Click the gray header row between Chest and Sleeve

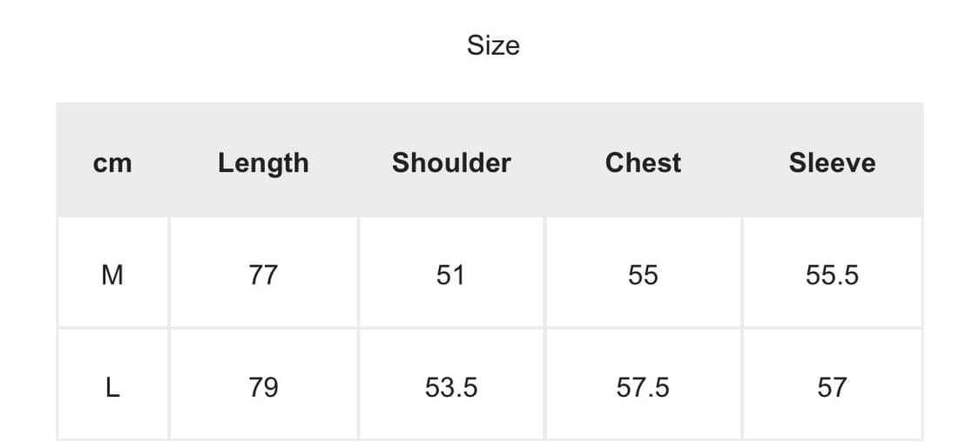click(x=736, y=162)
